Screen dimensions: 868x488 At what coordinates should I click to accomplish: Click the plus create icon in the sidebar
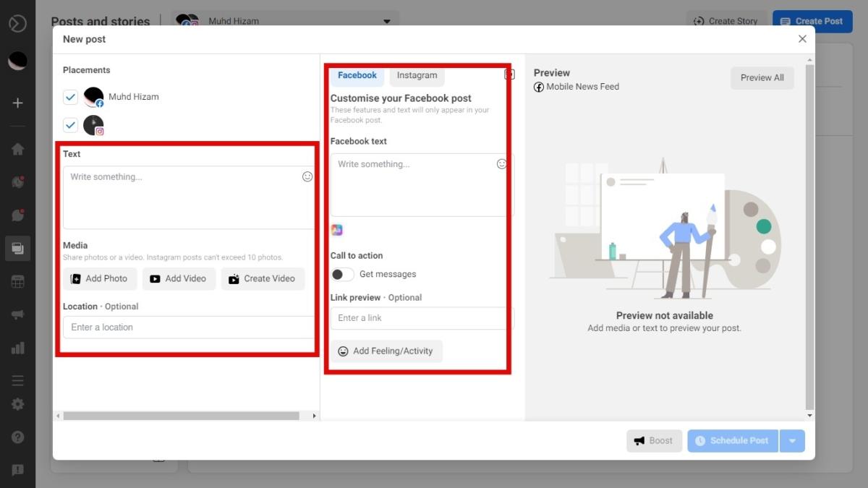point(17,103)
